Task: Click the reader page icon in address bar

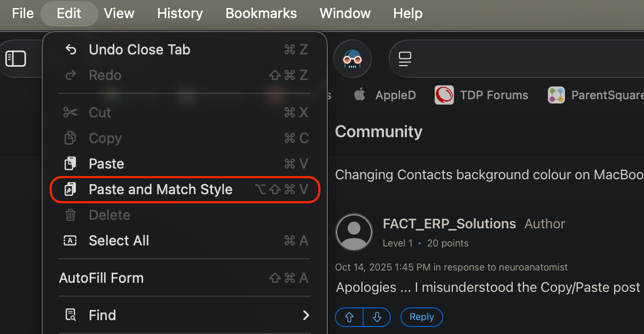Action: 405,59
